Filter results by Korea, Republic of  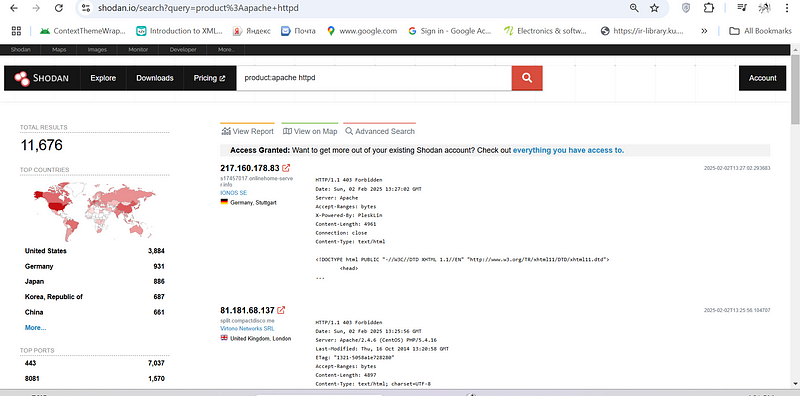point(94,297)
